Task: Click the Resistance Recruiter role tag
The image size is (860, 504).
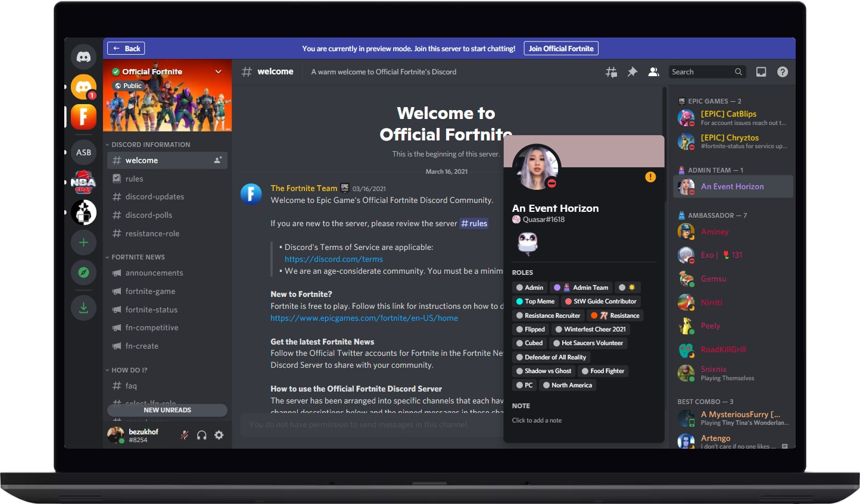Action: pos(548,316)
